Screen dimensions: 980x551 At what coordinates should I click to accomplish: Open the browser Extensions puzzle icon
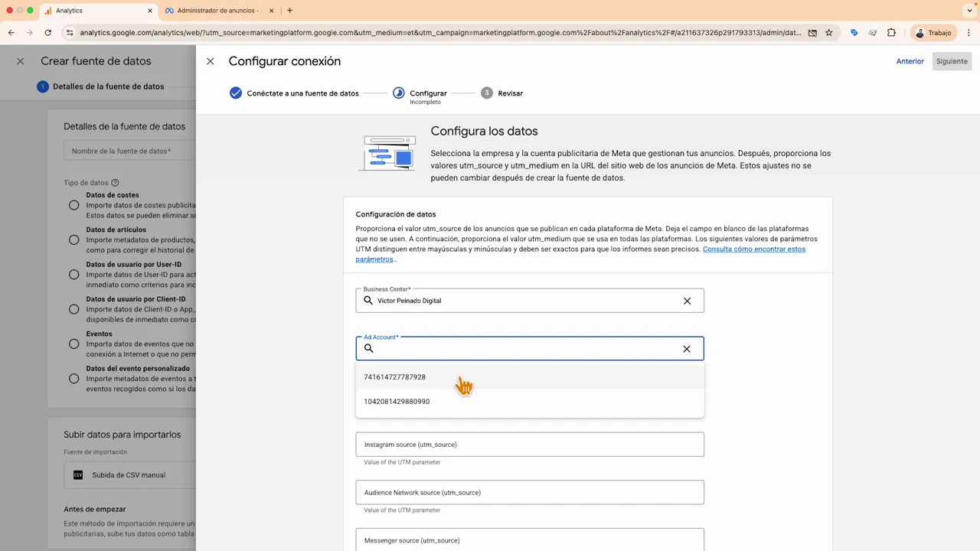point(891,33)
